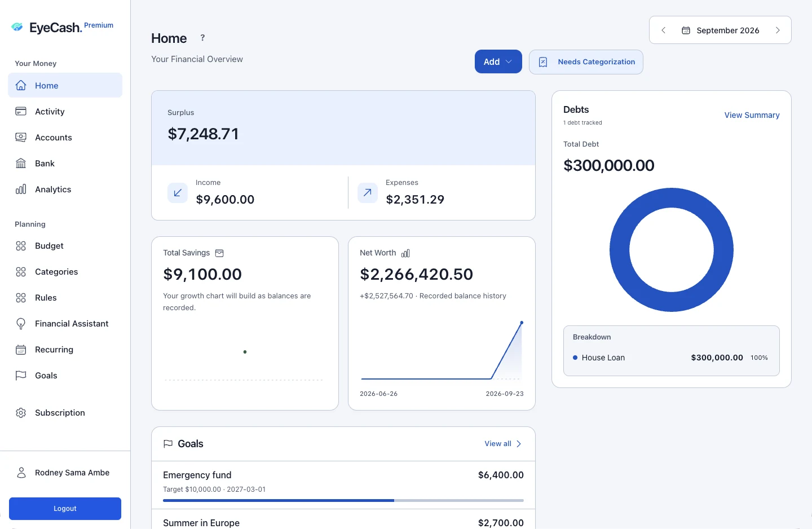The height and width of the screenshot is (529, 812).
Task: Click the Net Worth $2,266,420.50 value
Action: point(417,274)
